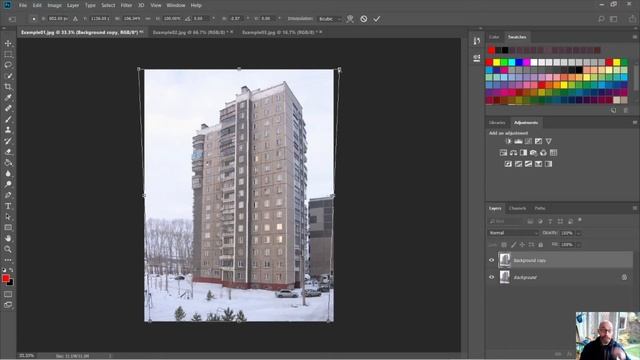Viewport: 640px width, 360px height.
Task: Select the Move tool
Action: pyautogui.click(x=8, y=43)
